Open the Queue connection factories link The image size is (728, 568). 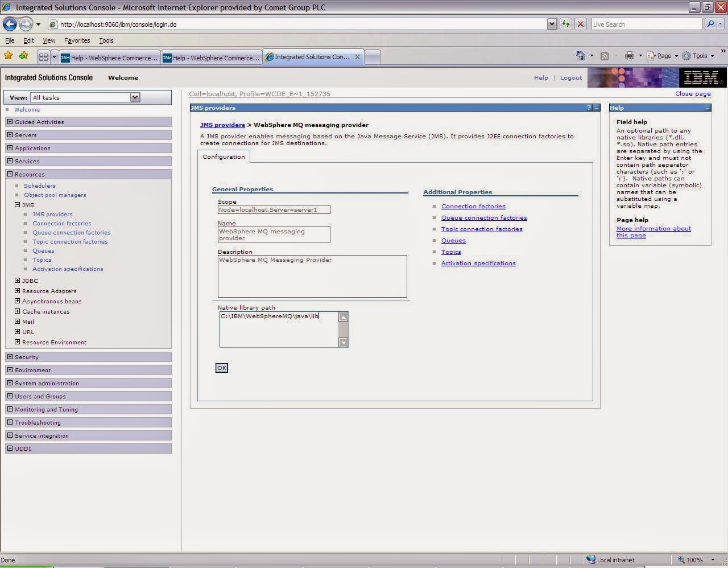pos(484,217)
